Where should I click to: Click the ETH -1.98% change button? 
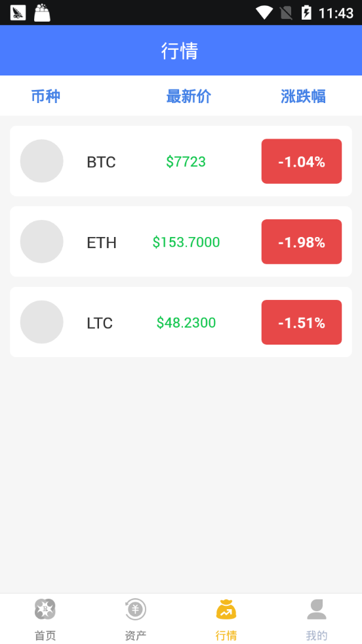(302, 242)
